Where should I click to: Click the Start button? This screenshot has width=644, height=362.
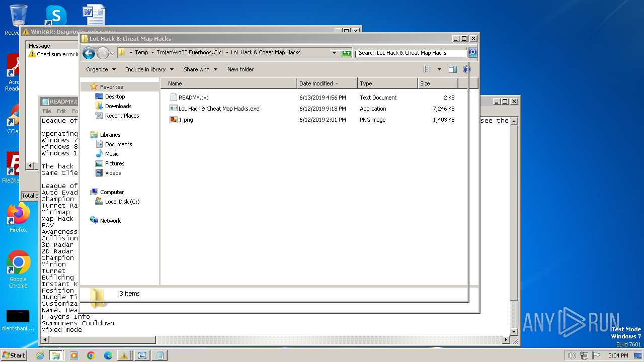pos(14,355)
